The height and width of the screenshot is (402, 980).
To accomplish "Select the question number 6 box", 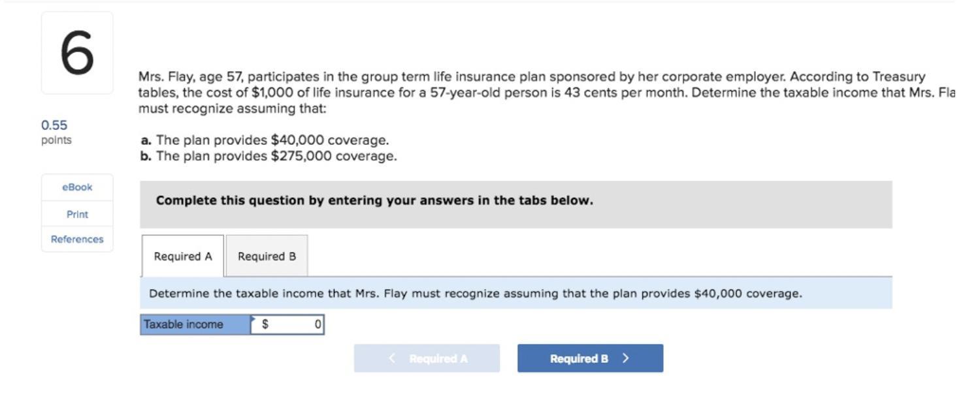I will pos(77,53).
